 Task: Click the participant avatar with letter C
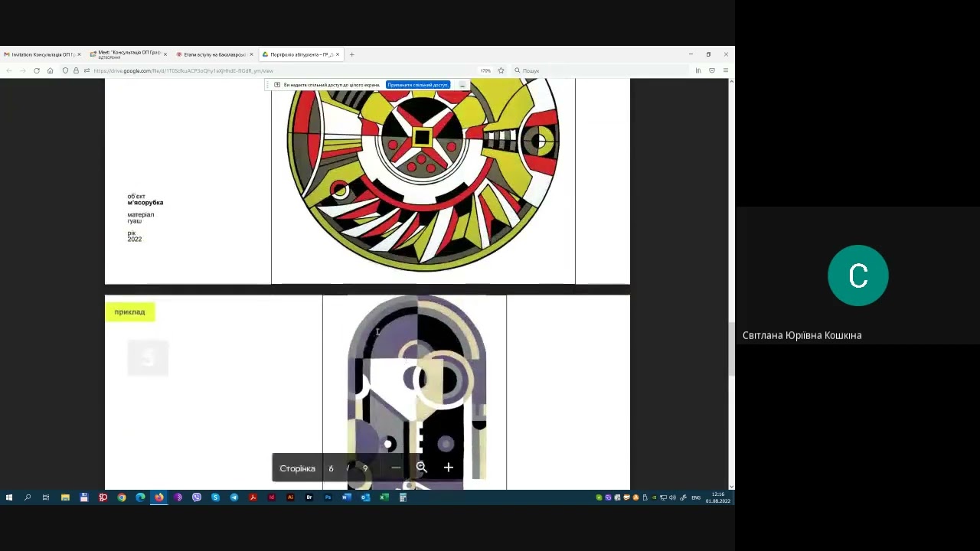point(858,275)
